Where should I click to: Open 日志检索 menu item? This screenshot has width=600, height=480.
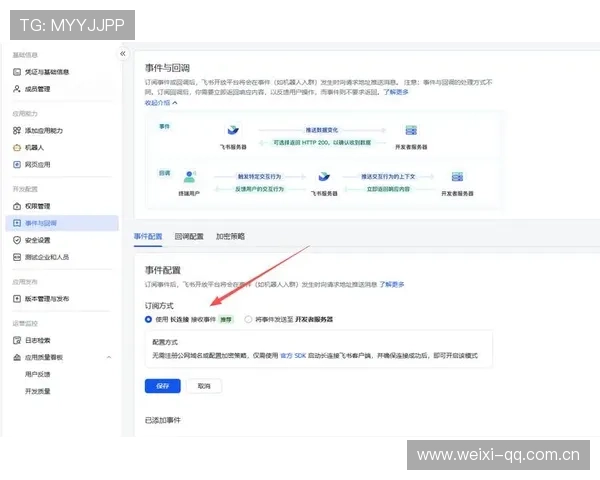pos(38,340)
